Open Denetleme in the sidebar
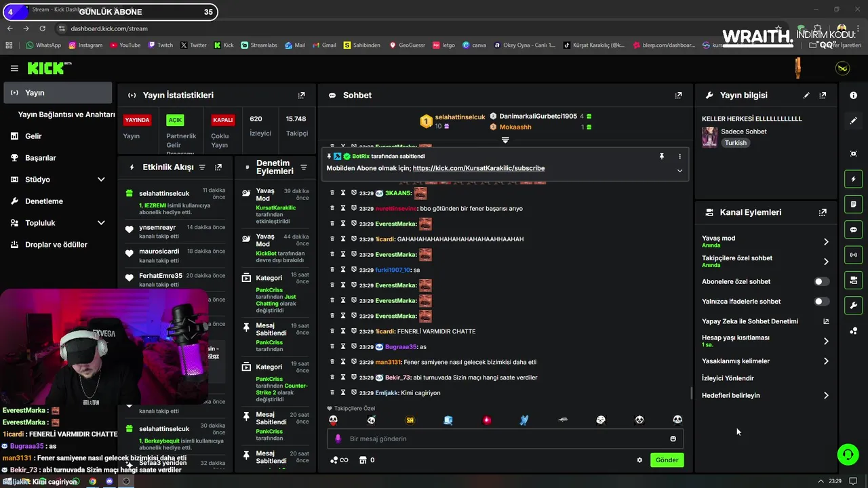The width and height of the screenshot is (868, 488). (x=43, y=201)
